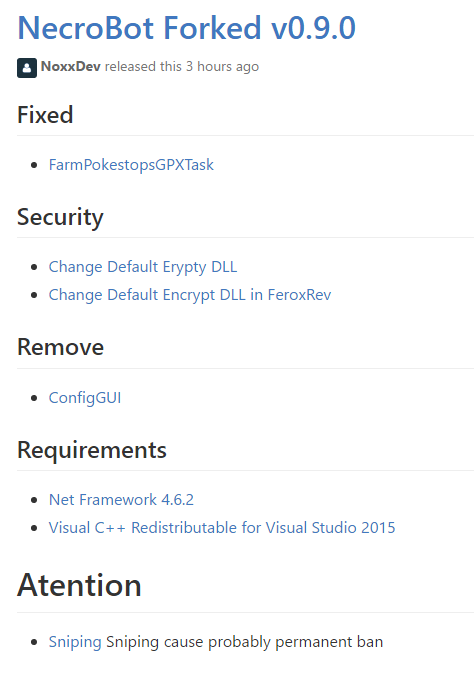Screen dimensions: 474x676
Task: Open the blue Sniping link
Action: point(75,642)
